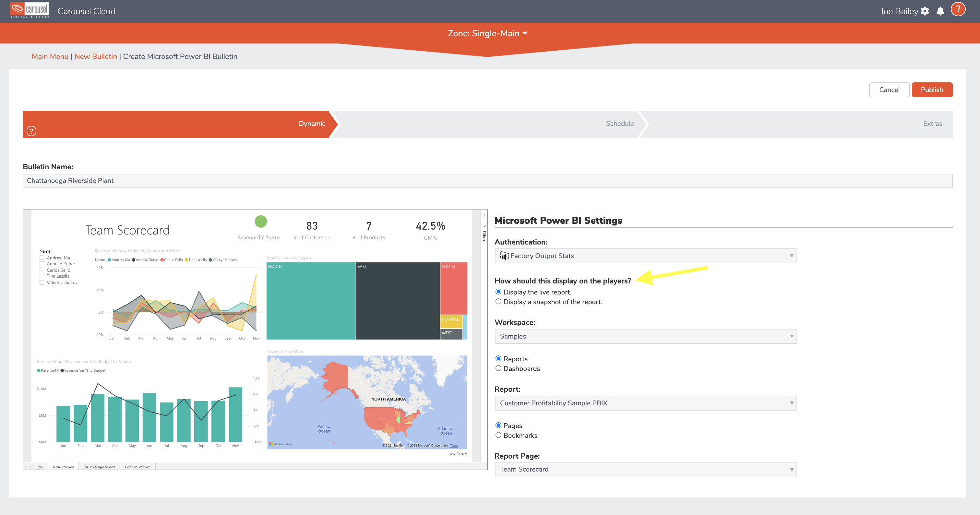Click the Nov bar in RevenueTY chart
Viewport: 980px width, 515px height.
pyautogui.click(x=235, y=414)
